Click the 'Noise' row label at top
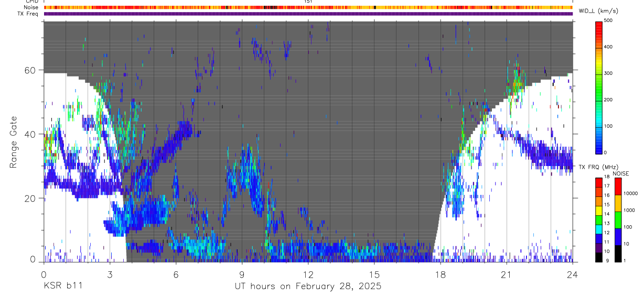The width and height of the screenshot is (644, 297). tap(31, 7)
